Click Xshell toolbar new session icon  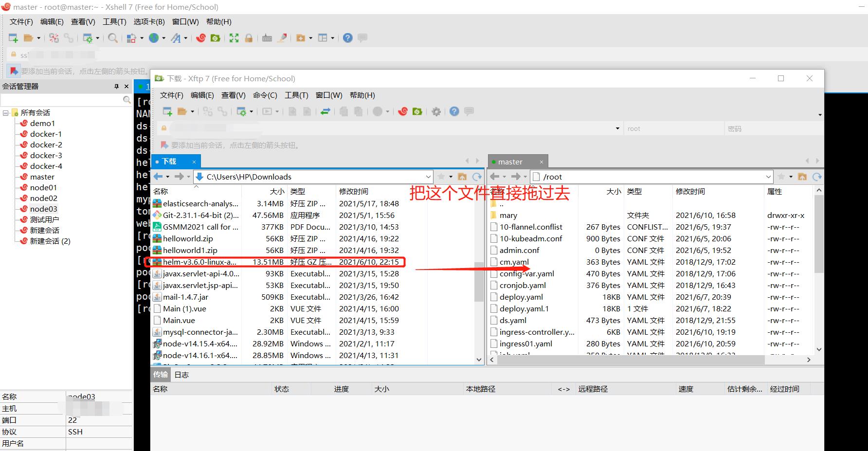(x=13, y=38)
